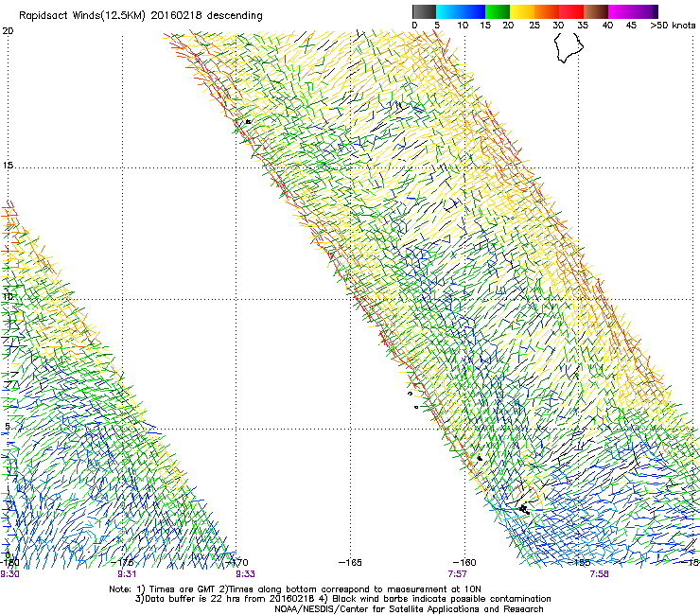Click the cyan-blue 5-15 knots color segment
This screenshot has width=700, height=615.
click(x=461, y=11)
